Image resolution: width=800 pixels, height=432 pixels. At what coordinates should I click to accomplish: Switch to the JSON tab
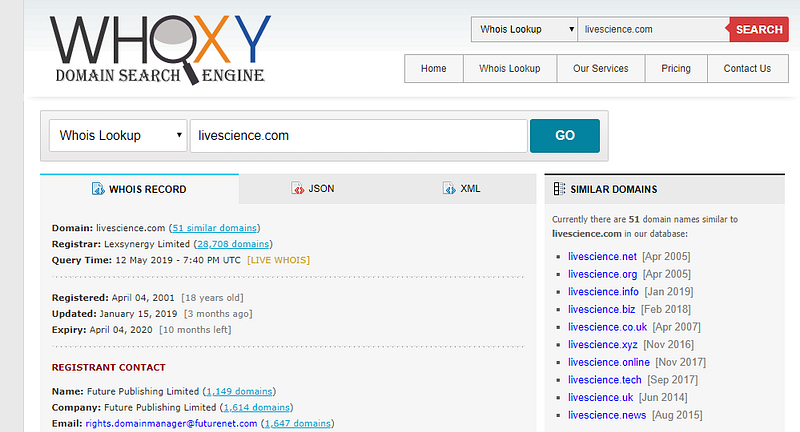click(x=313, y=188)
